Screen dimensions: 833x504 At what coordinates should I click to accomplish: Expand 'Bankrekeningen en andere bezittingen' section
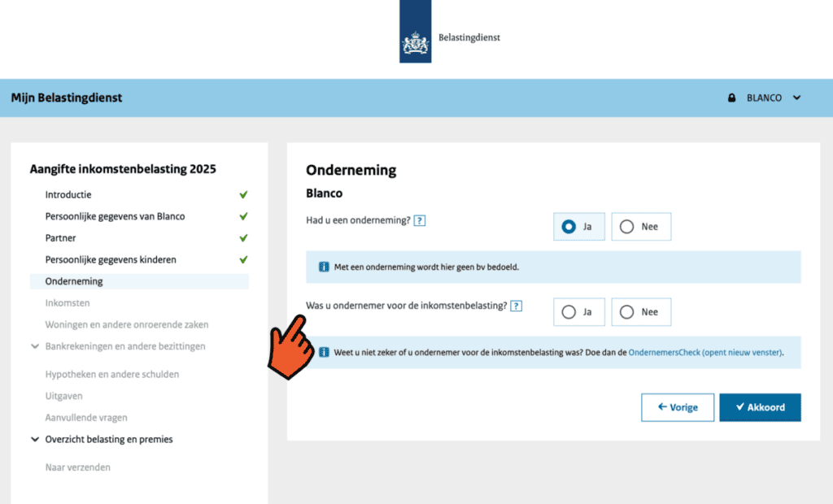(35, 346)
